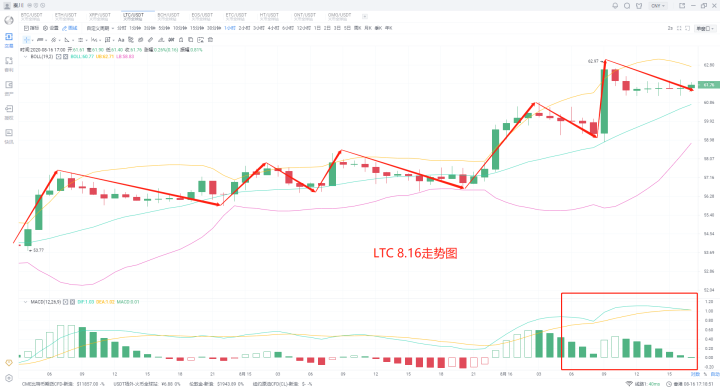Open the 自定义周期 custom period dropdown
This screenshot has height=389, width=720.
click(101, 28)
